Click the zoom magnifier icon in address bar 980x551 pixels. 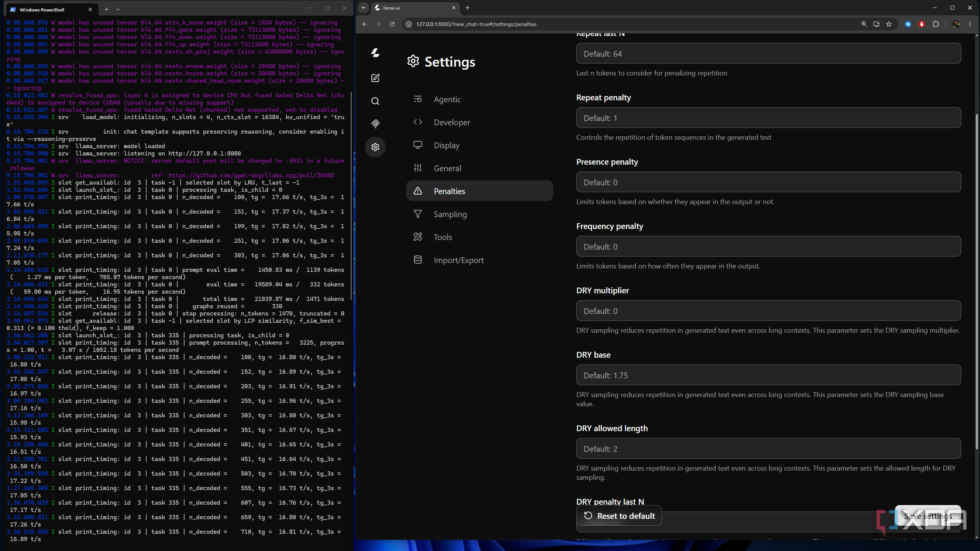point(864,24)
